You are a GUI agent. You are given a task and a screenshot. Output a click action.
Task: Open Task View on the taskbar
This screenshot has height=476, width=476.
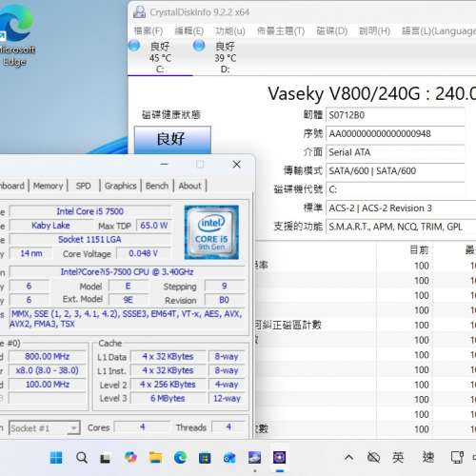click(105, 458)
